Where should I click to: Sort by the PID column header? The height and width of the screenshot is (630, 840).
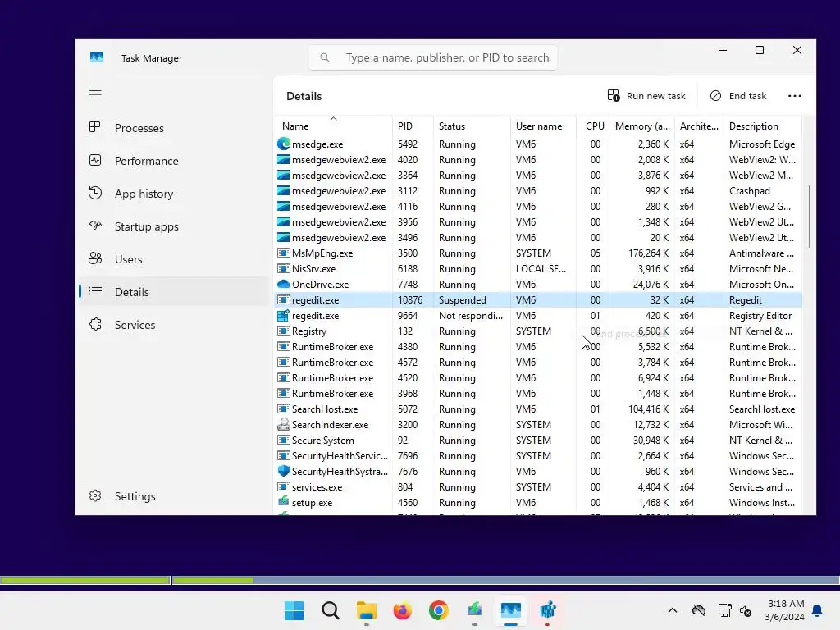point(413,126)
